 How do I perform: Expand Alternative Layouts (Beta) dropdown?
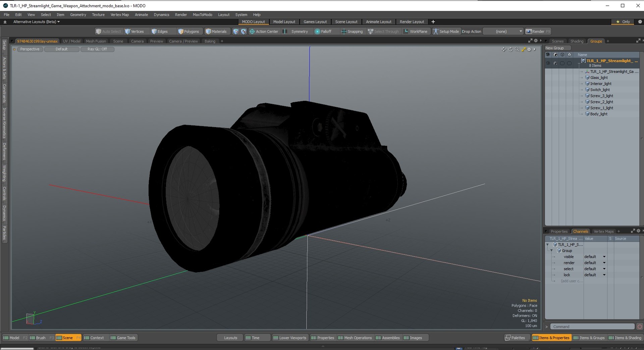[36, 21]
